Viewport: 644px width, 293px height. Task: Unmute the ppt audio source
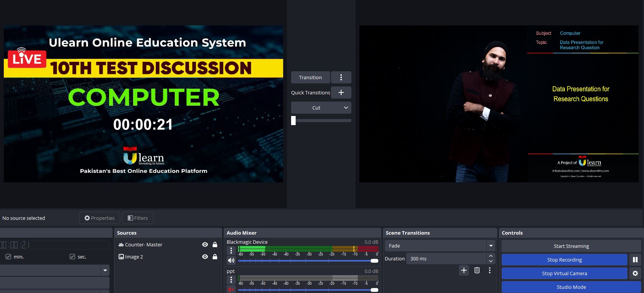click(231, 290)
